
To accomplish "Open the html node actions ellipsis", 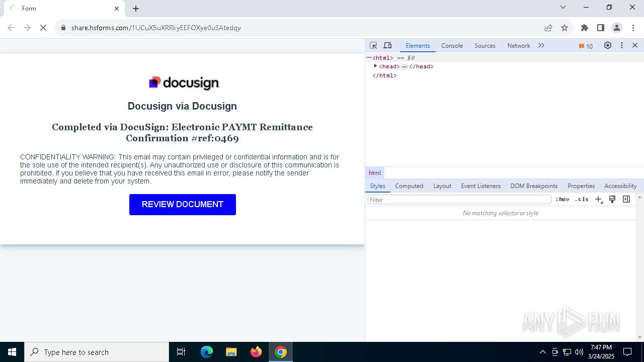I will tap(369, 57).
